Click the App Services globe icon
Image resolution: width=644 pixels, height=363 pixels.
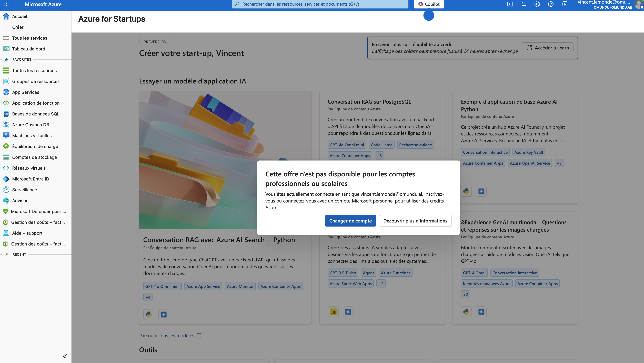(x=6, y=92)
